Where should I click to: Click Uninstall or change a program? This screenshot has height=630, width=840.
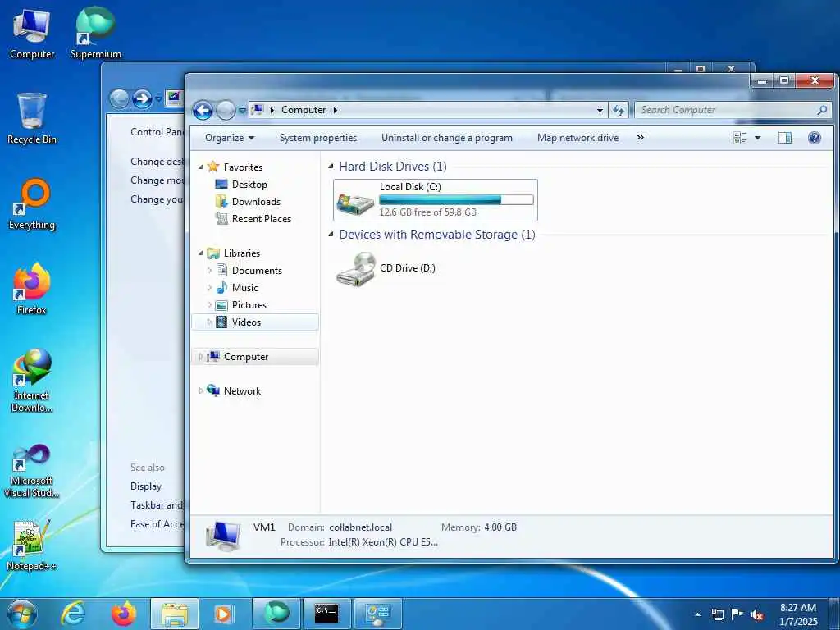click(x=447, y=138)
